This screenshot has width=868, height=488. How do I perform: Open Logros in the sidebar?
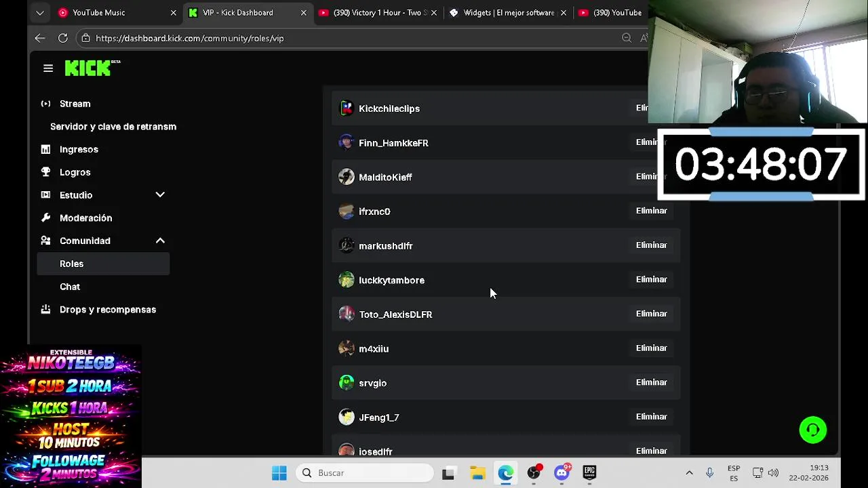coord(75,172)
